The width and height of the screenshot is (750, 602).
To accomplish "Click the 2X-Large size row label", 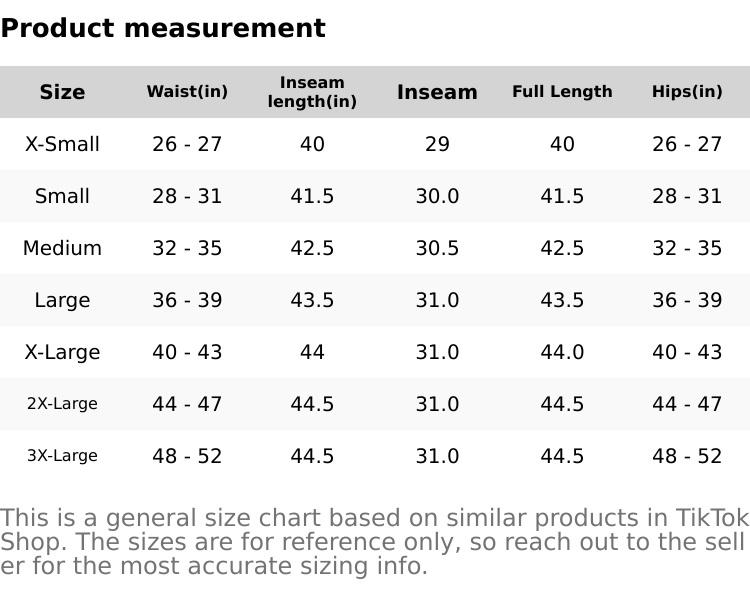I will click(62, 404).
